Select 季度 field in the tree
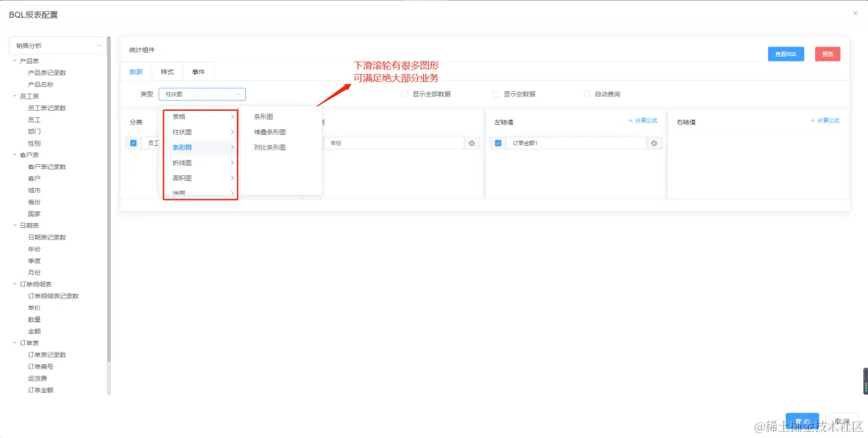Image resolution: width=868 pixels, height=438 pixels. 34,261
